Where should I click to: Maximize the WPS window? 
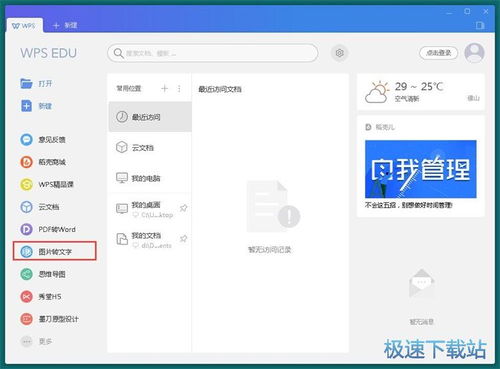(467, 11)
